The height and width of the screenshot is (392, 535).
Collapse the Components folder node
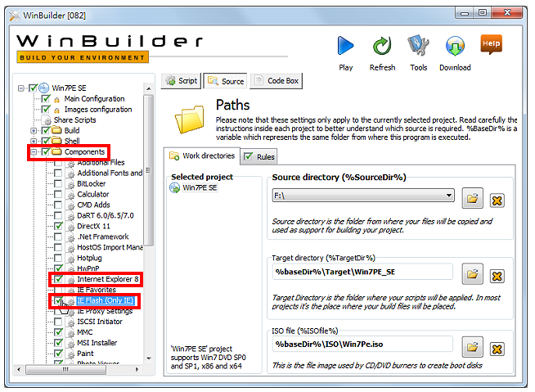[34, 152]
